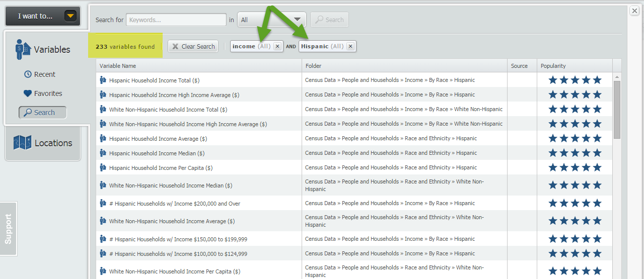Click the Search button with magnifier

pyautogui.click(x=329, y=20)
